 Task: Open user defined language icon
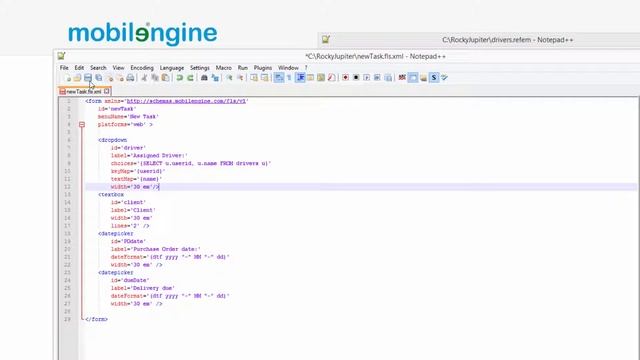(x=311, y=78)
